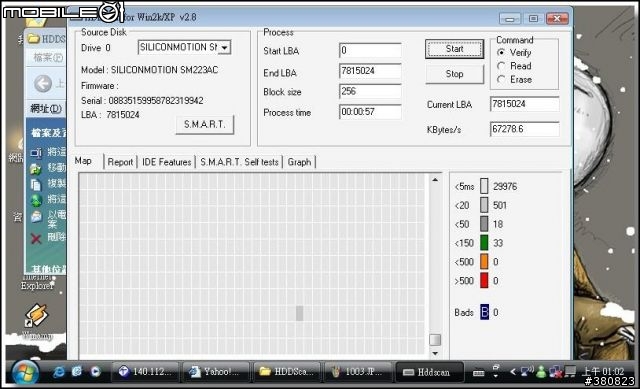Click the second quick launch browser icon
The height and width of the screenshot is (389, 640).
pos(77,372)
